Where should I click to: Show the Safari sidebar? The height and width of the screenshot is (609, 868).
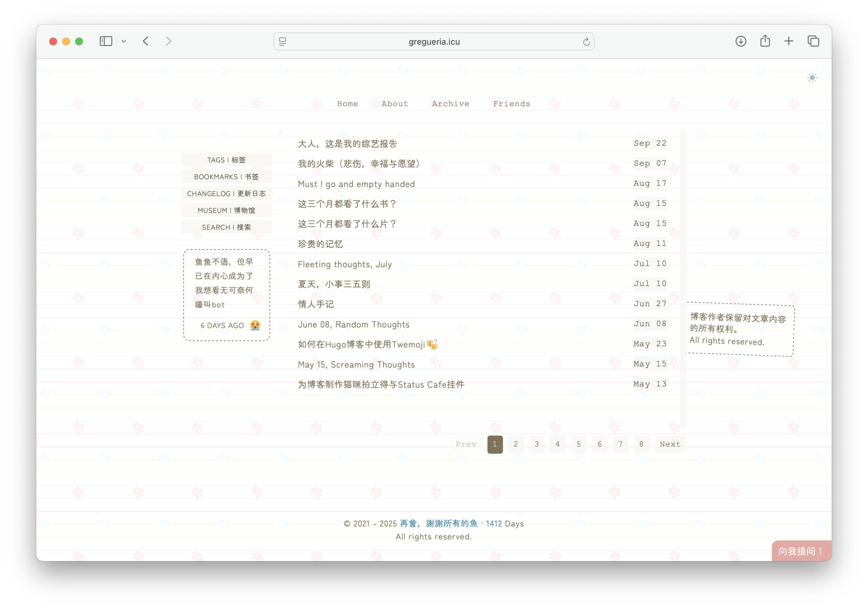pos(106,41)
